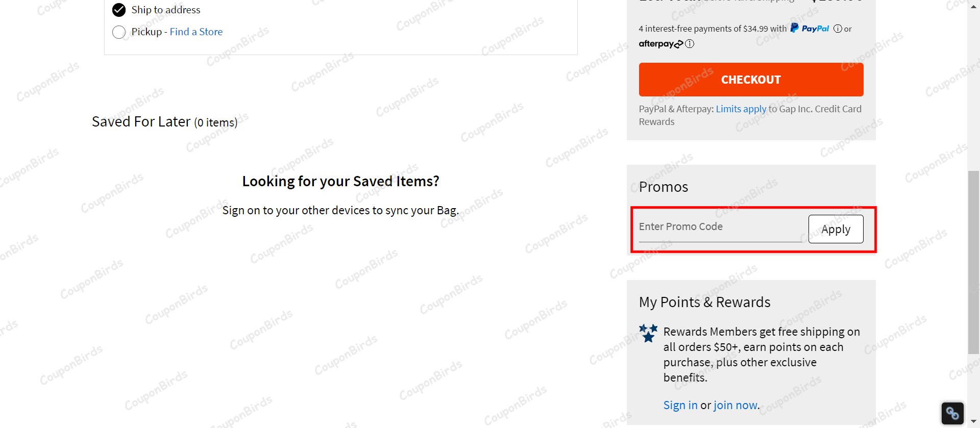Follow the Sign in link

[680, 405]
